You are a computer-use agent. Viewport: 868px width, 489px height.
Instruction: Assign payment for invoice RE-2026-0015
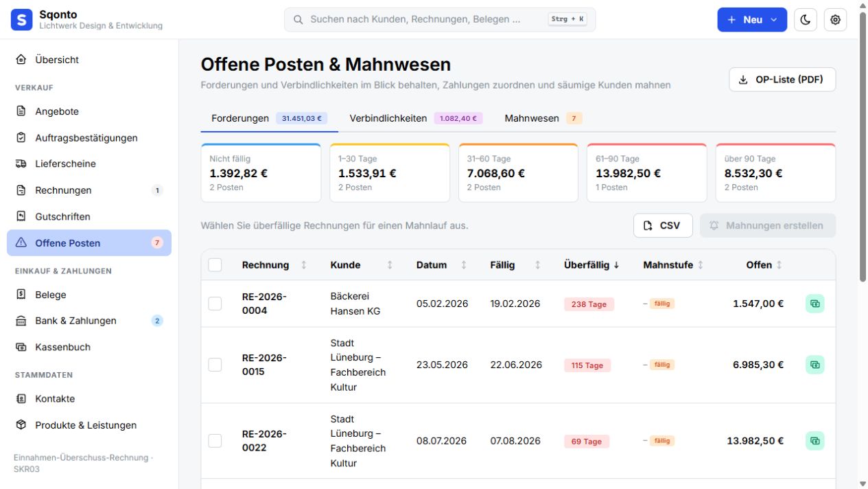815,365
